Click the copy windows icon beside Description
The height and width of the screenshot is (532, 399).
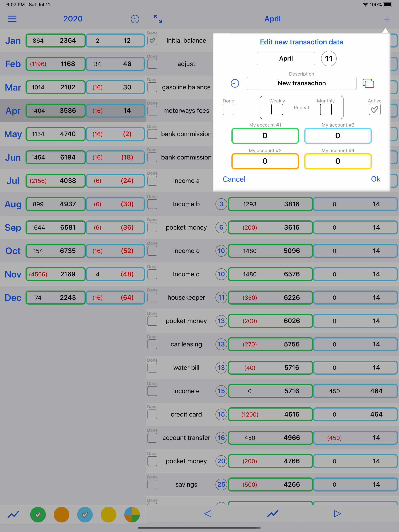pos(368,83)
